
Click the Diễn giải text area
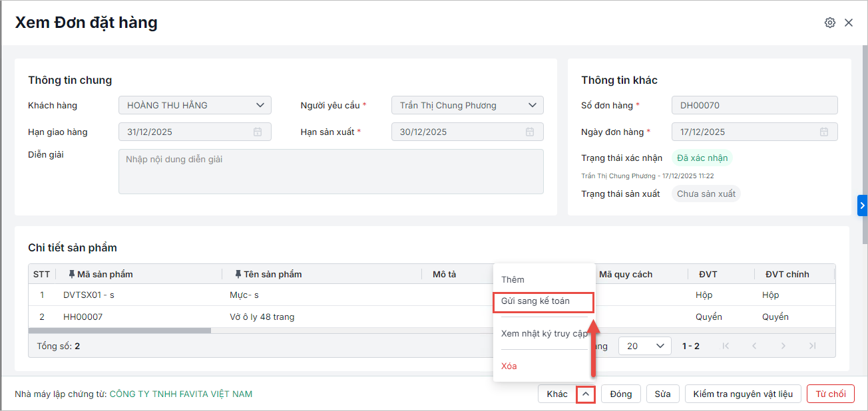(331, 172)
